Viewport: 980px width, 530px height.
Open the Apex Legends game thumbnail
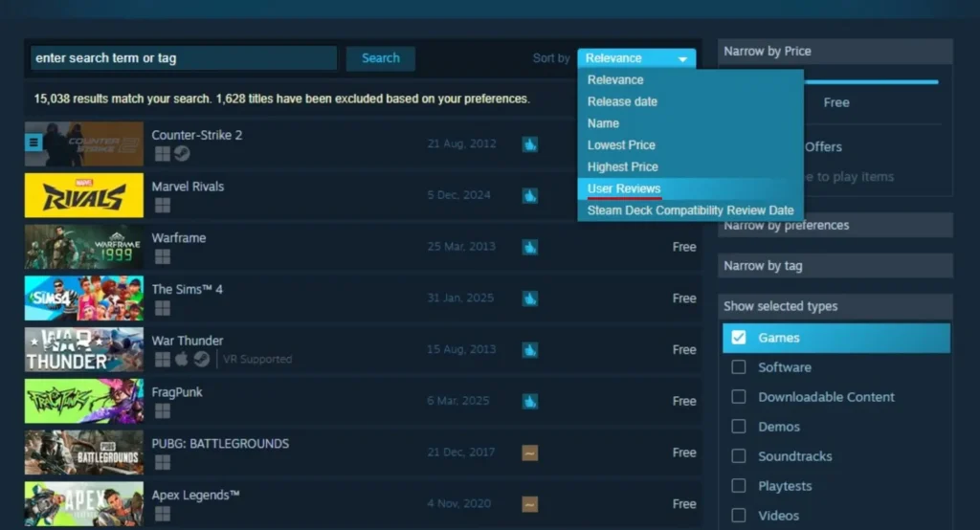tap(84, 504)
